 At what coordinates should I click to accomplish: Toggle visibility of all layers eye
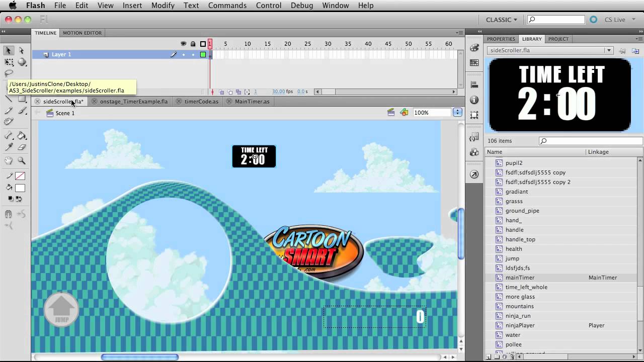[183, 44]
